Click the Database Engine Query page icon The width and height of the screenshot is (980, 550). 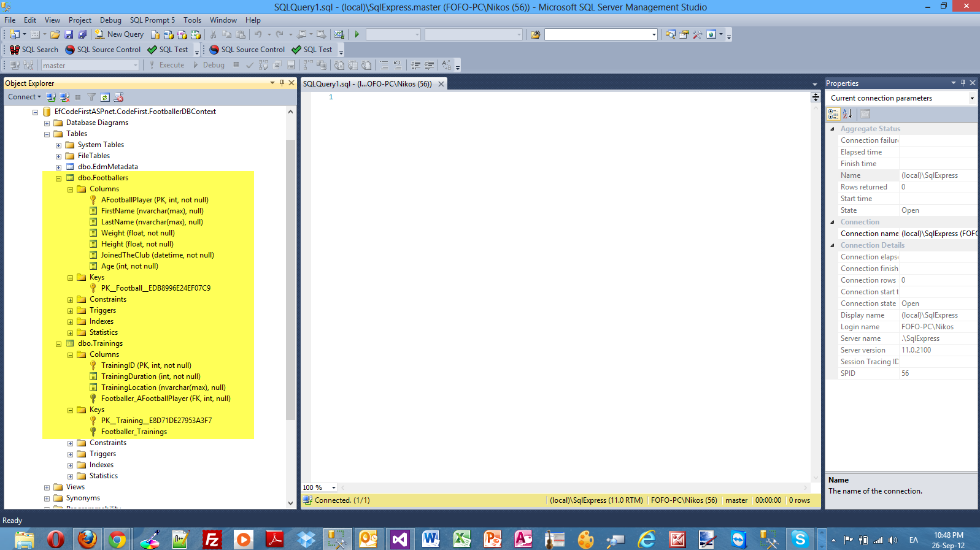(155, 34)
